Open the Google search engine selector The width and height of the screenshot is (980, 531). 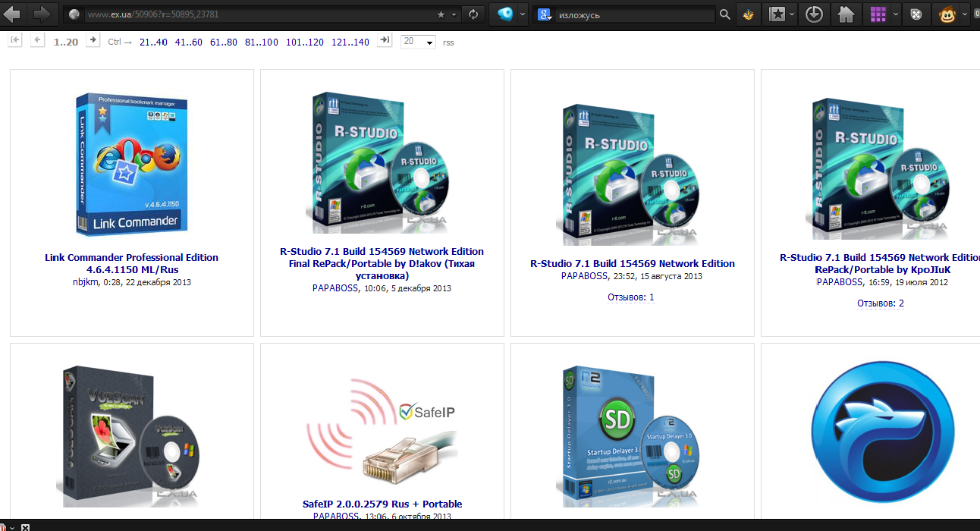545,14
